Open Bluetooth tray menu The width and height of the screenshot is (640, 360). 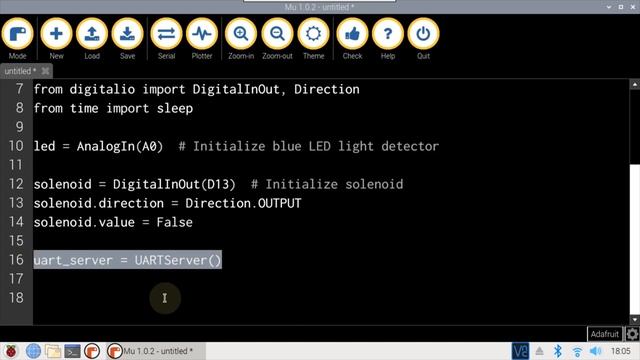pos(558,351)
